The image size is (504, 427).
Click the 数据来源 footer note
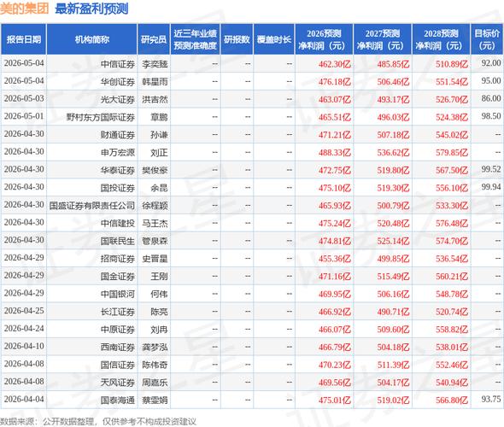click(x=98, y=421)
